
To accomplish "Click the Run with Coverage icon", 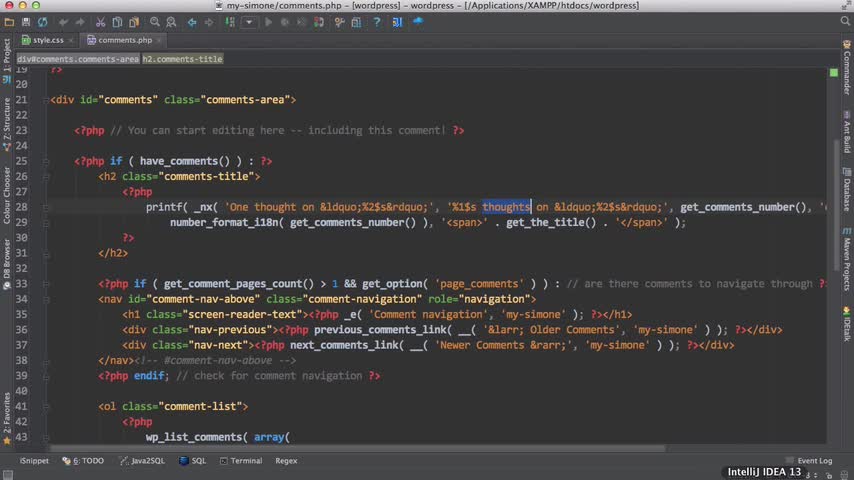I will [302, 22].
